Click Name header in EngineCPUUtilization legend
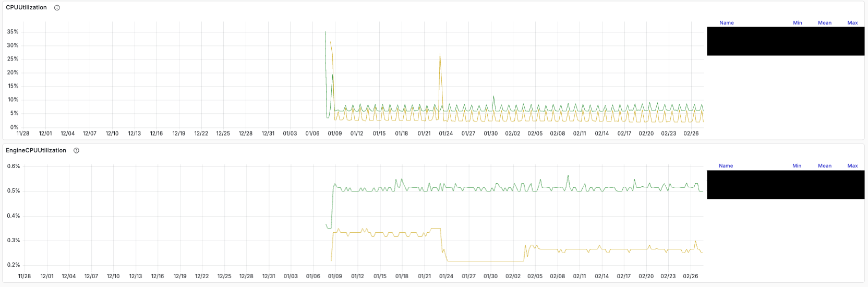Image resolution: width=868 pixels, height=287 pixels. pos(726,166)
